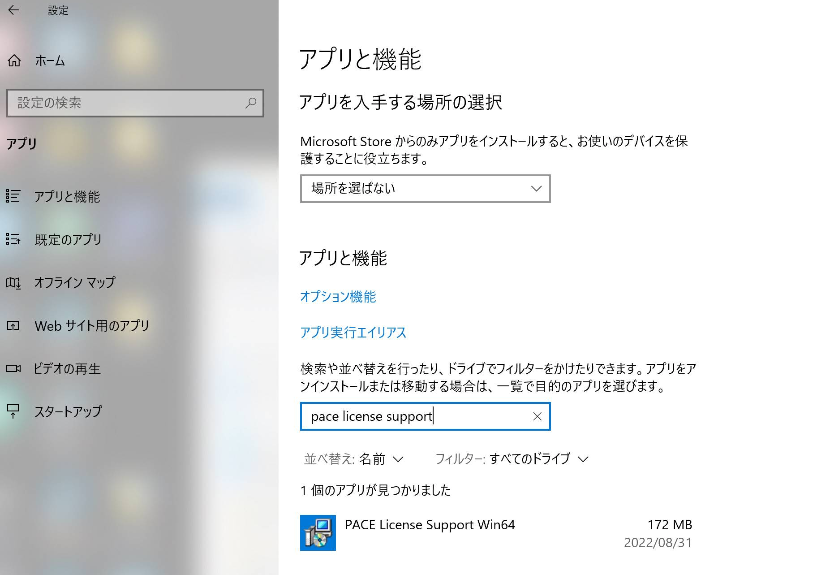Image resolution: width=819 pixels, height=575 pixels.
Task: Click the スタートアップ sidebar icon
Action: pos(13,412)
